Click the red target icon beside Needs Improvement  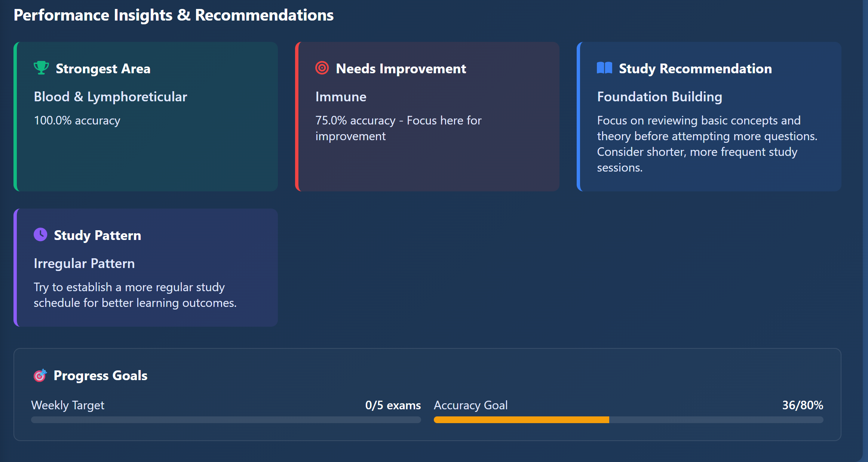point(322,68)
